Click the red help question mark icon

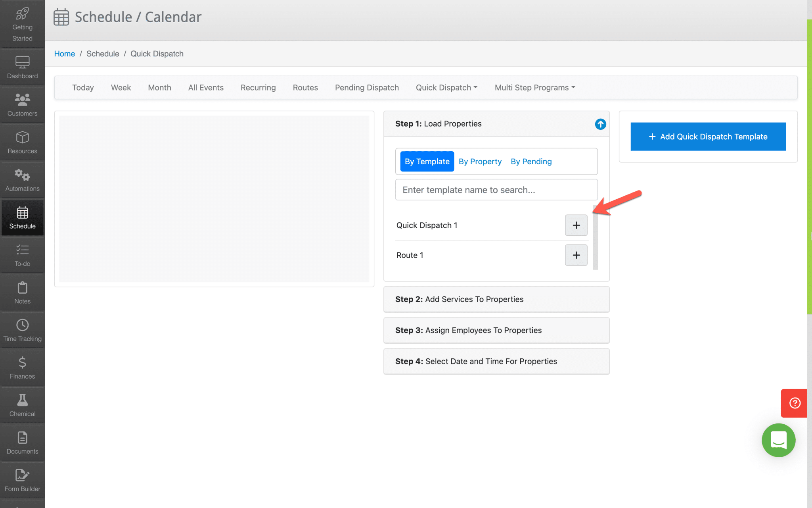(x=795, y=403)
